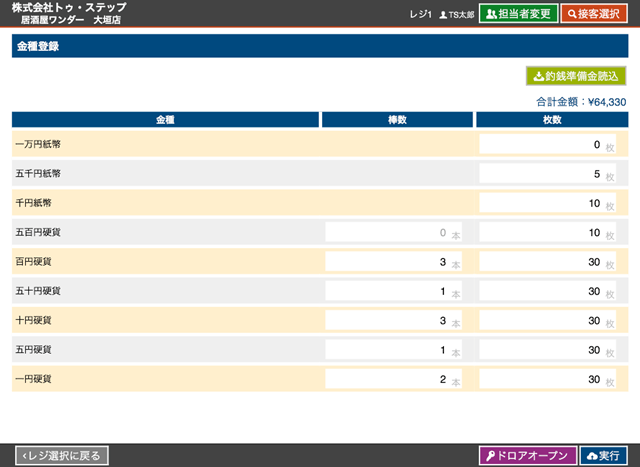Click the TS太郎 user icon
Viewport: 640px width, 467px height.
(443, 15)
